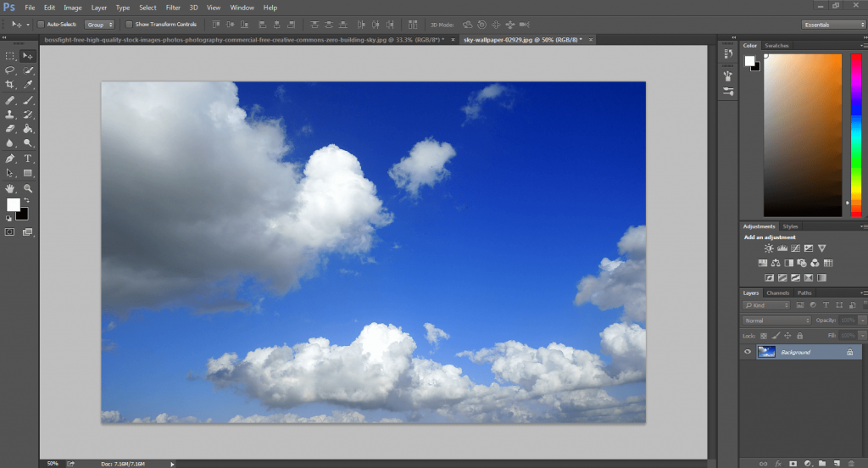Open the Essentials workspace dropdown

(x=833, y=25)
